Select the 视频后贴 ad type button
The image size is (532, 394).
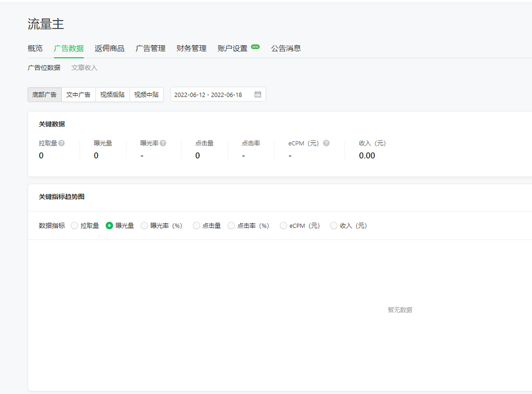(112, 95)
